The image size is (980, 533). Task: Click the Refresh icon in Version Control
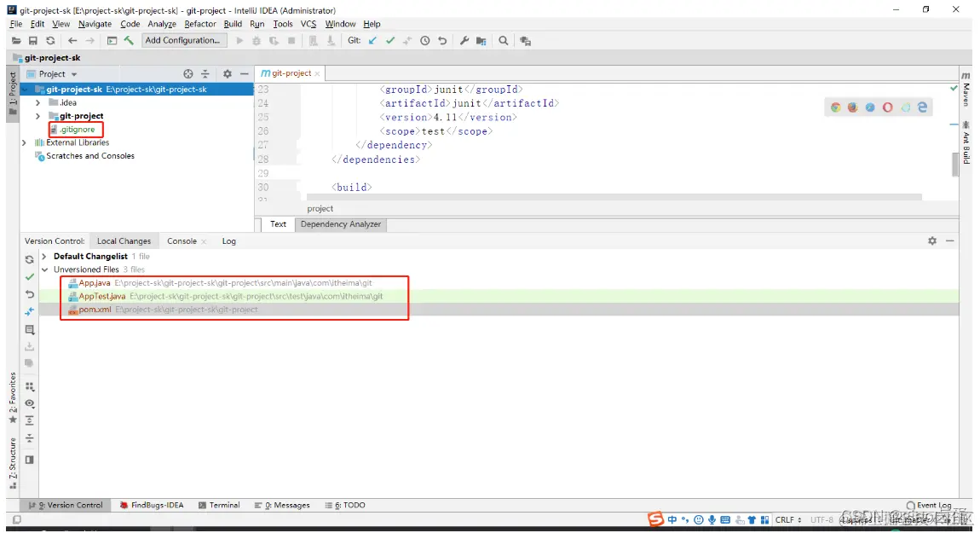click(x=29, y=259)
